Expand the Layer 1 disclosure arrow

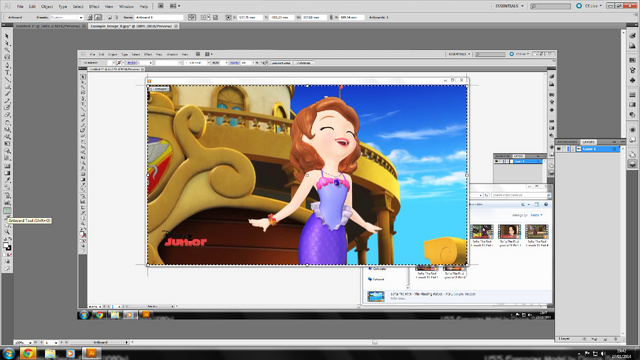[573, 149]
